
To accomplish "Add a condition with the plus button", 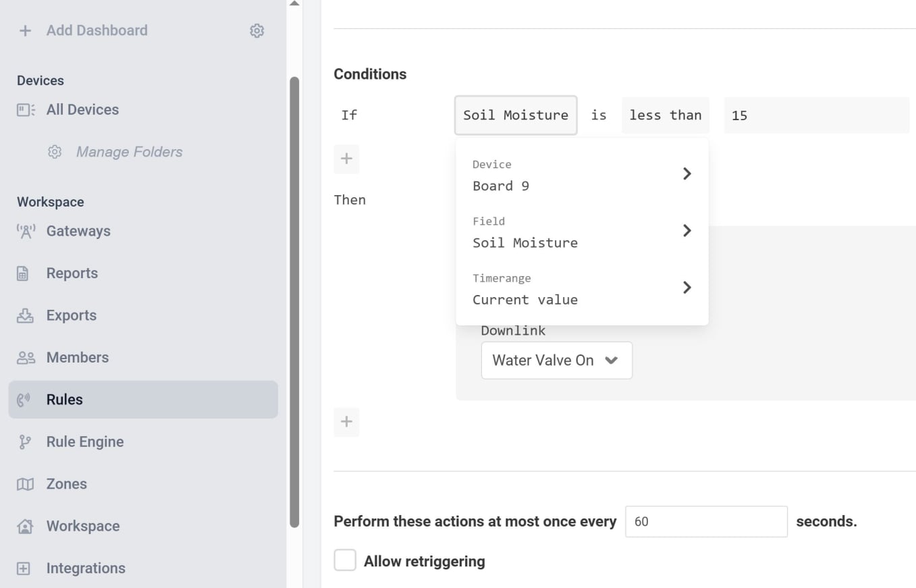I will point(346,159).
